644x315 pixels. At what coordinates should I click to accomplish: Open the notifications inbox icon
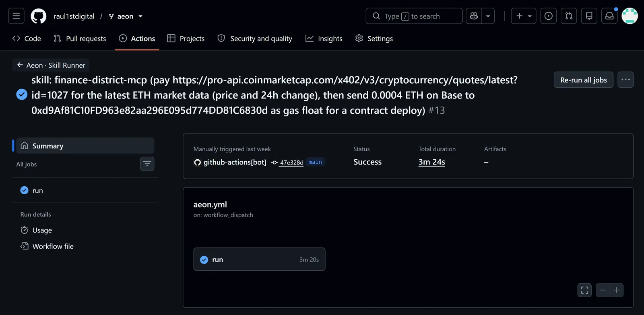(609, 16)
